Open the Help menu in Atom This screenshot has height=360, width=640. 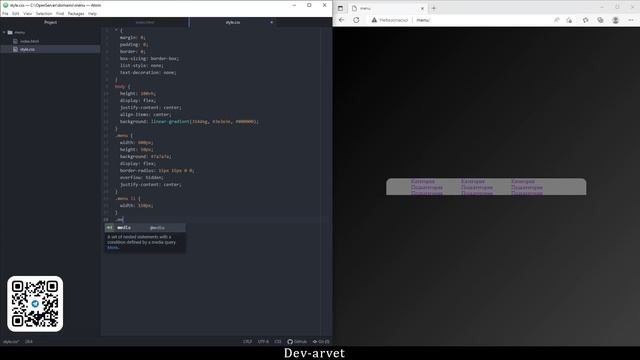(93, 13)
